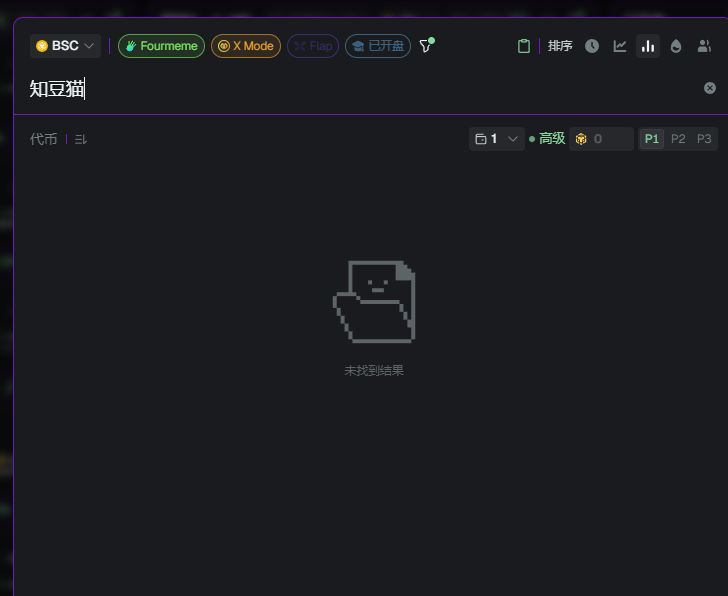Toggle the 已开盘 filter
This screenshot has height=596, width=728.
(377, 46)
